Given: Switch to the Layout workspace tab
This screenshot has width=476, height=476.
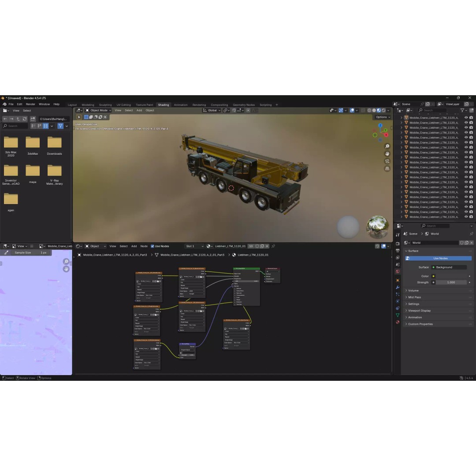Looking at the screenshot, I should pyautogui.click(x=72, y=105).
